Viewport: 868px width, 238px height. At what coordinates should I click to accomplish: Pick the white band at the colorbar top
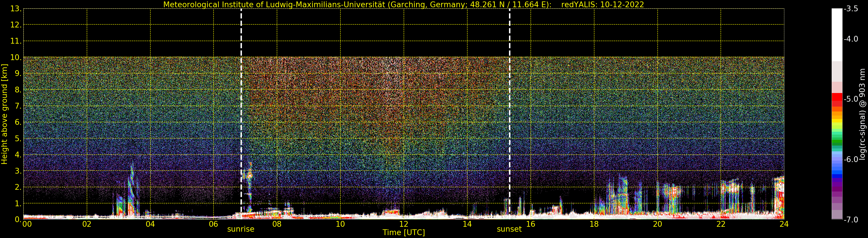pos(837,35)
